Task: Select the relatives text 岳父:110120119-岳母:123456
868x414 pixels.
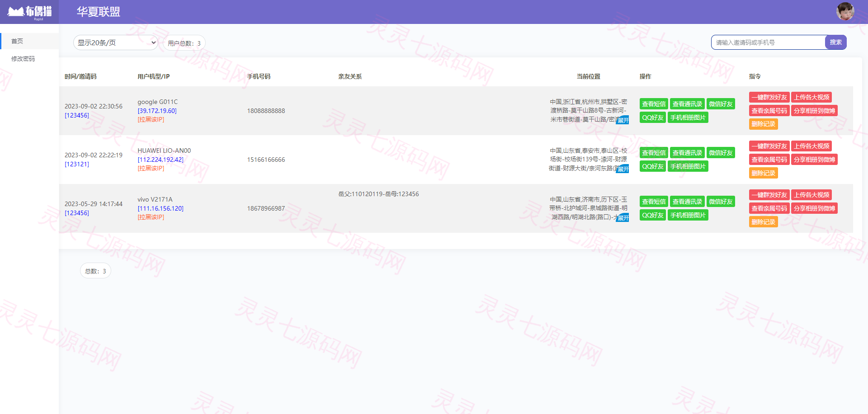Action: pyautogui.click(x=378, y=194)
